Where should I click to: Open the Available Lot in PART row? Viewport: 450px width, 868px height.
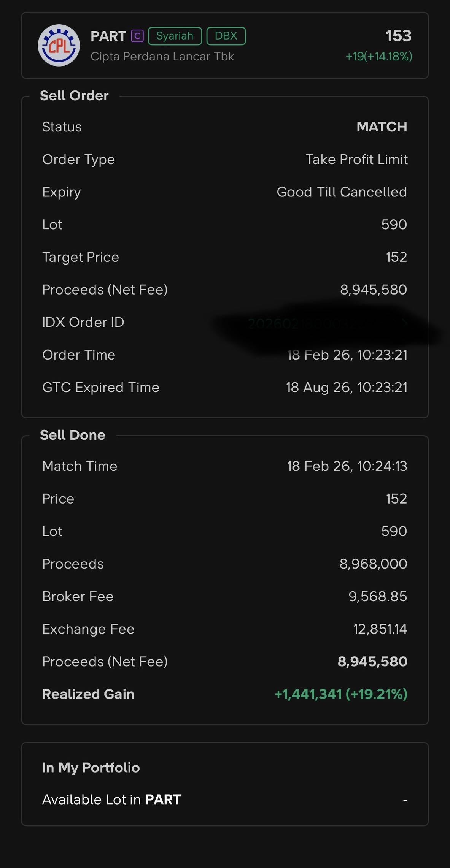[x=225, y=800]
